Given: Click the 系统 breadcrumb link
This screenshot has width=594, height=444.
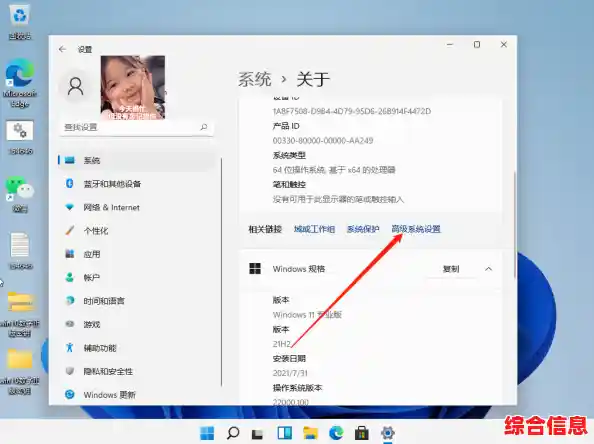Looking at the screenshot, I should pos(255,79).
